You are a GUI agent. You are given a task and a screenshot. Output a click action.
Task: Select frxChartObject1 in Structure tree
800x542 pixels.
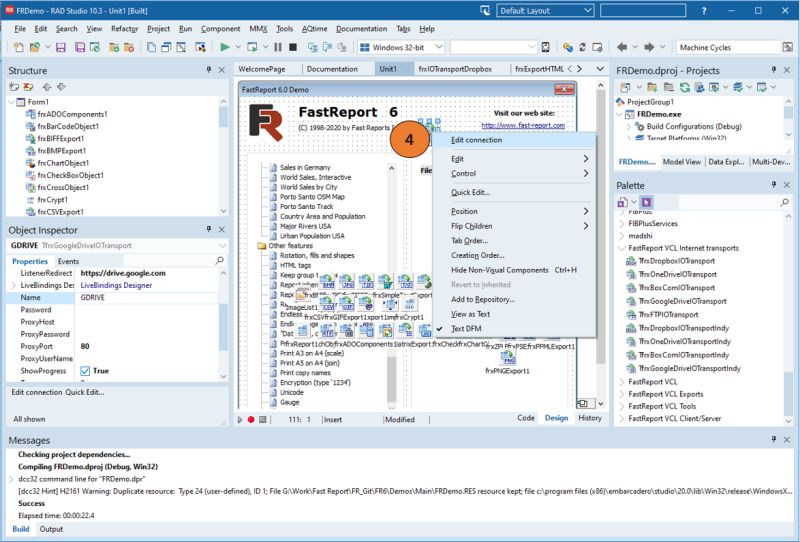pos(63,163)
